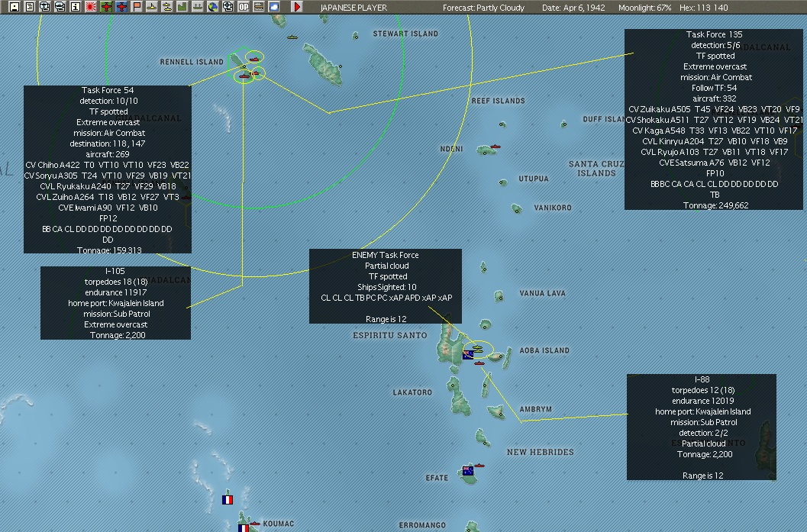This screenshot has height=532, width=807.
Task: Select the red plane on green icon
Action: pyautogui.click(x=106, y=7)
